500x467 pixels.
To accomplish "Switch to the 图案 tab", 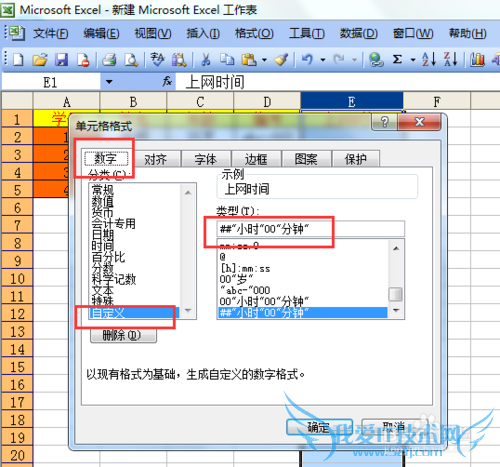I will [306, 159].
